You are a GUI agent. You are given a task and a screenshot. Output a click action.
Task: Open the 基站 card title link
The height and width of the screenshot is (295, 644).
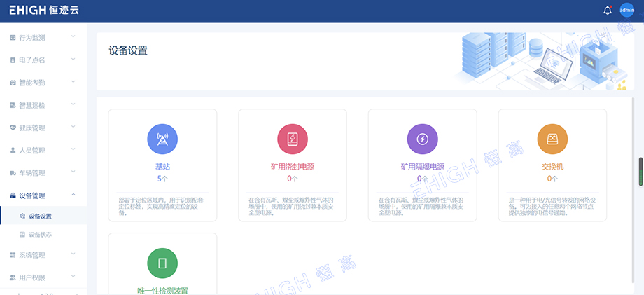162,167
